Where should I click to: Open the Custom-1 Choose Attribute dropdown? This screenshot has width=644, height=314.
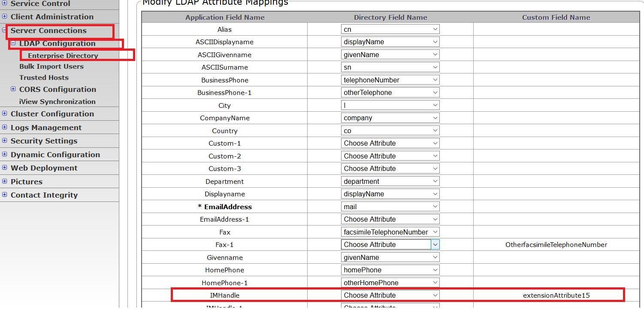390,143
